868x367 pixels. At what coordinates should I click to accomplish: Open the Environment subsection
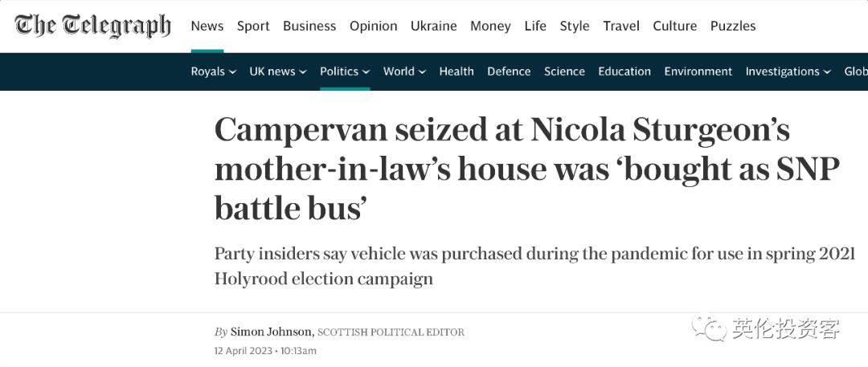pyautogui.click(x=698, y=71)
